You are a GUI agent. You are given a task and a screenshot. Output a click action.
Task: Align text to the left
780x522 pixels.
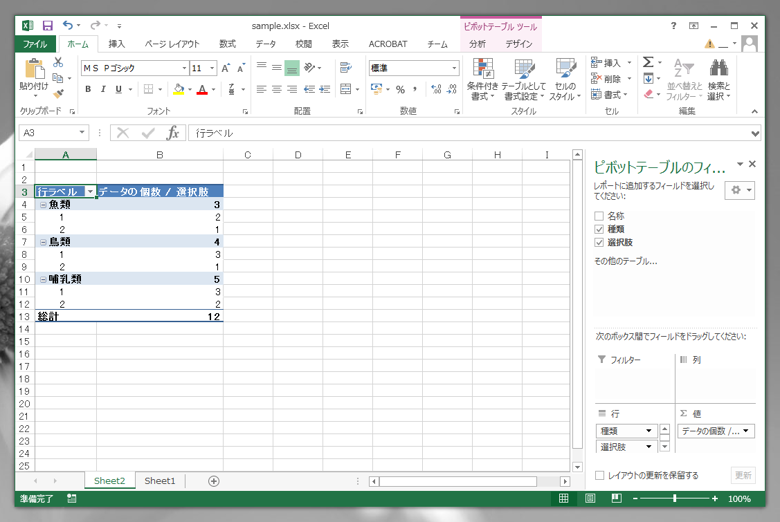point(262,89)
